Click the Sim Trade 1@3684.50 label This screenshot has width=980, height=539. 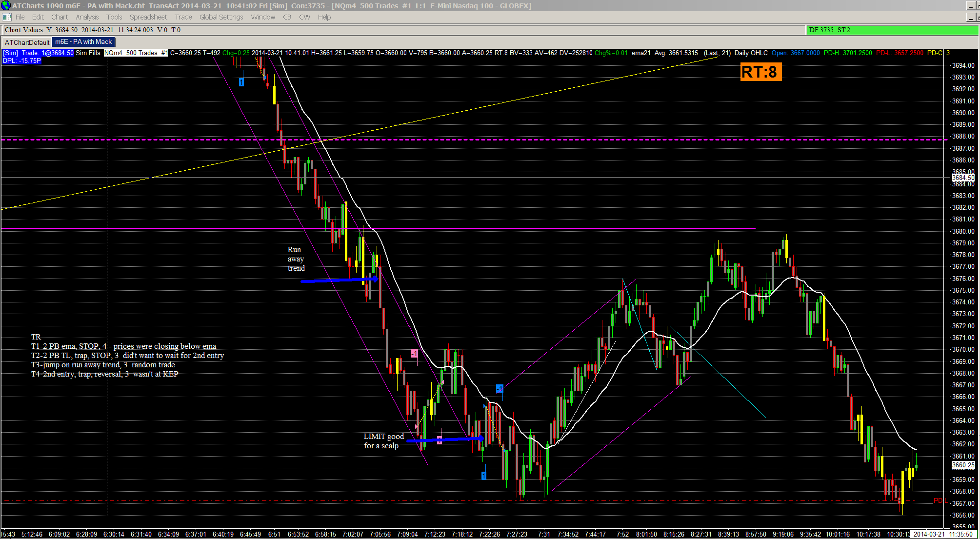38,53
